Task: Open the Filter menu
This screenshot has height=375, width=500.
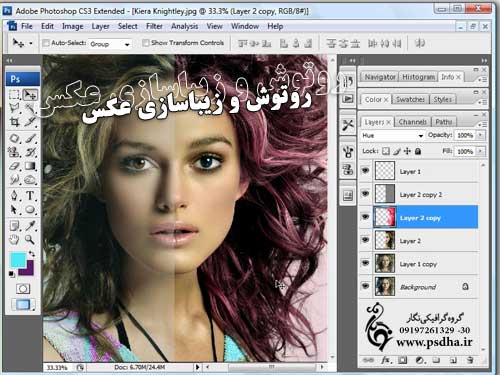Action: coord(154,26)
